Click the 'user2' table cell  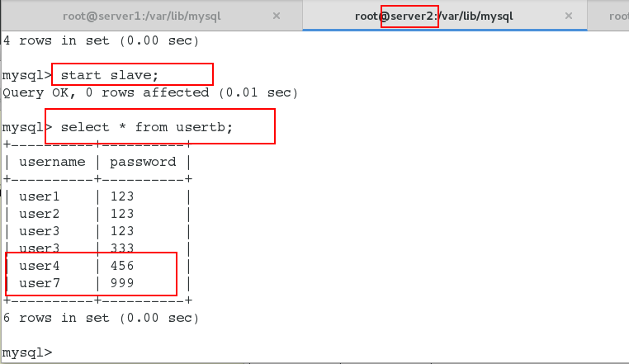(x=40, y=214)
